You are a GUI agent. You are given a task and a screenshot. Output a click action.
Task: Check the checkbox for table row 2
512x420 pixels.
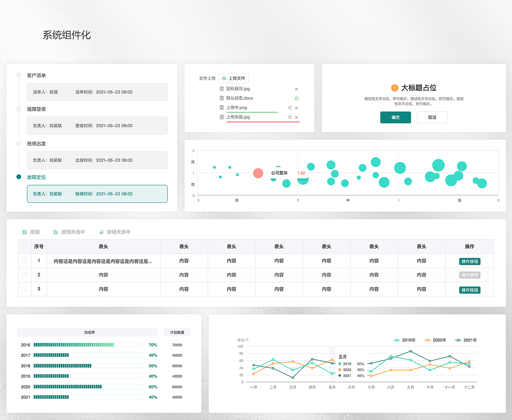(x=24, y=274)
